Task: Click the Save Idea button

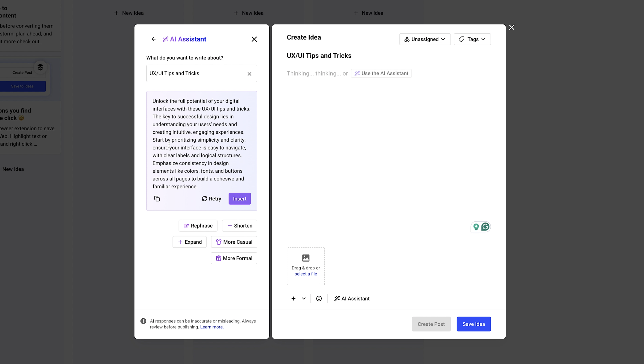Action: [474, 324]
